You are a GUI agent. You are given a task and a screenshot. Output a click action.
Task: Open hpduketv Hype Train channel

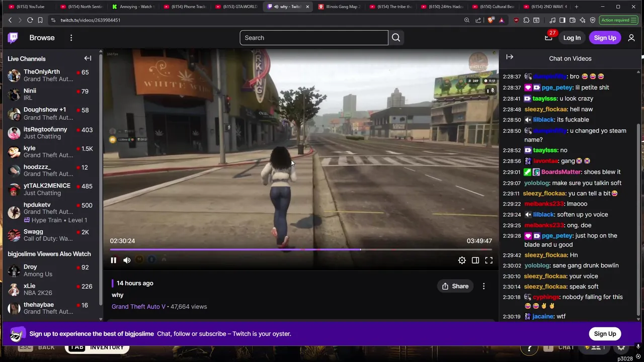[x=50, y=212]
